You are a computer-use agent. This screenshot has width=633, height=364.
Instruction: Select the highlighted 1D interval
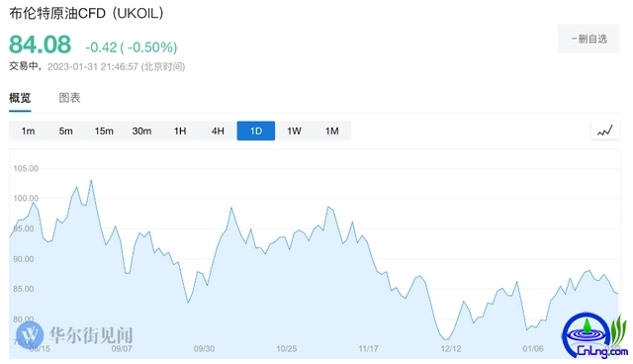(256, 132)
